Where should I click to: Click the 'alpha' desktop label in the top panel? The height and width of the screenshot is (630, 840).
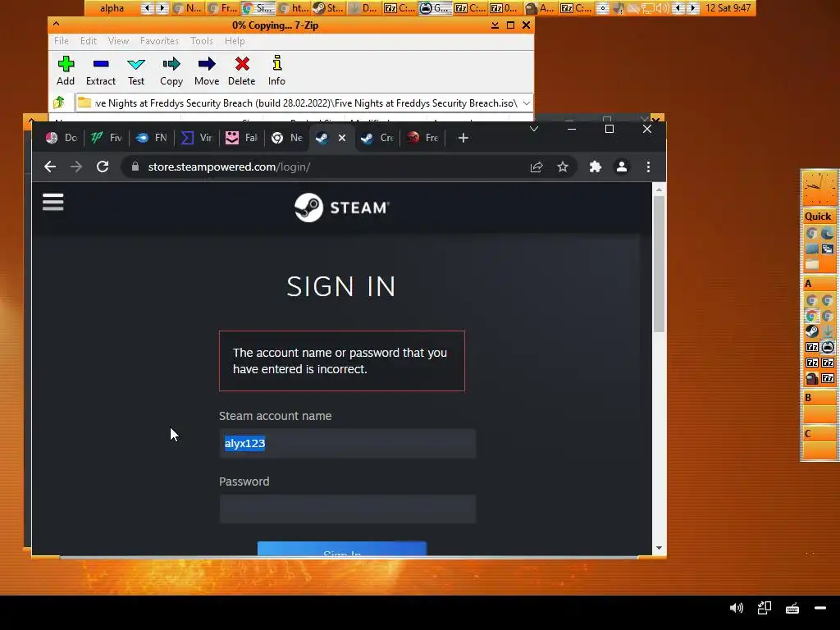click(112, 8)
